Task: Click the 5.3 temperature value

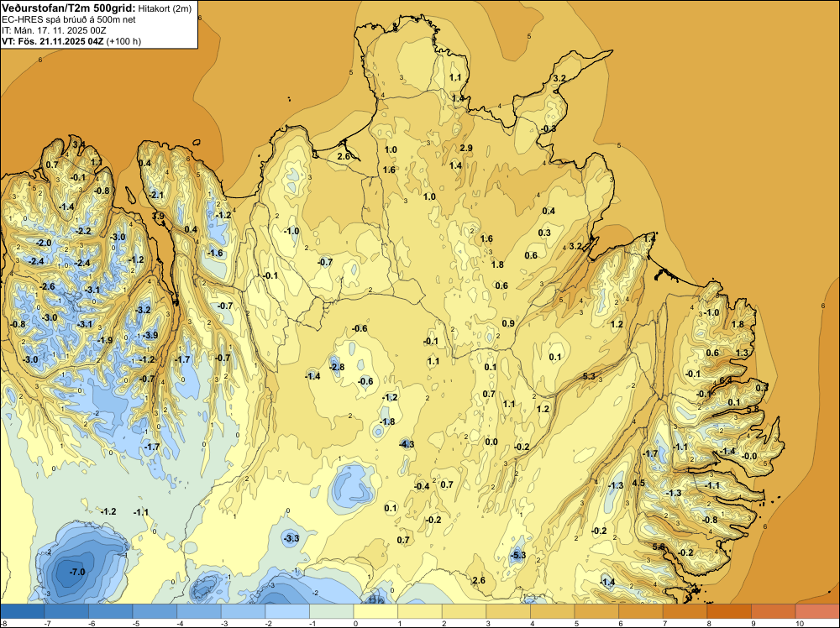Action: pyautogui.click(x=589, y=376)
